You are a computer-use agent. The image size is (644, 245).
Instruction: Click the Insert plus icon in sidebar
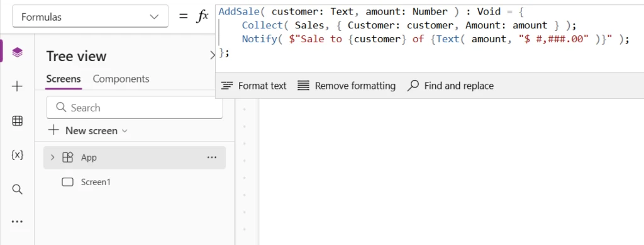pyautogui.click(x=17, y=86)
